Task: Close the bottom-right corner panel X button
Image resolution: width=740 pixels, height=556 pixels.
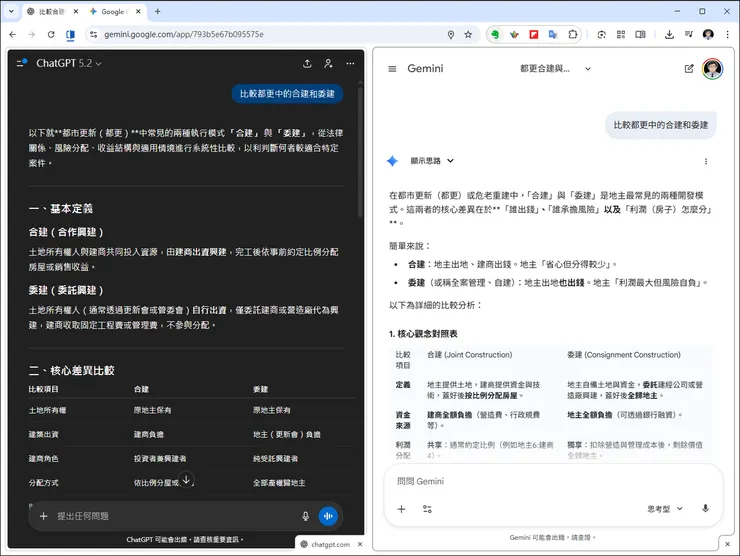Action: [728, 544]
